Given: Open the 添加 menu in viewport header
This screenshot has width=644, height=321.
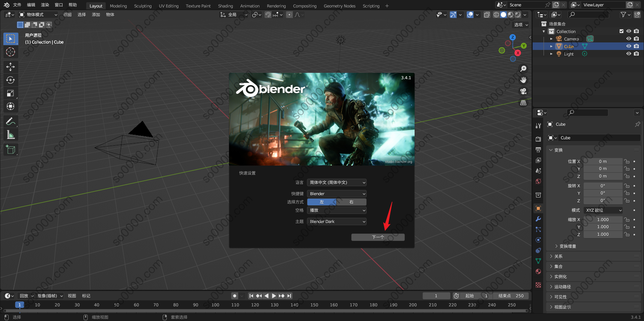Looking at the screenshot, I should click(x=96, y=15).
